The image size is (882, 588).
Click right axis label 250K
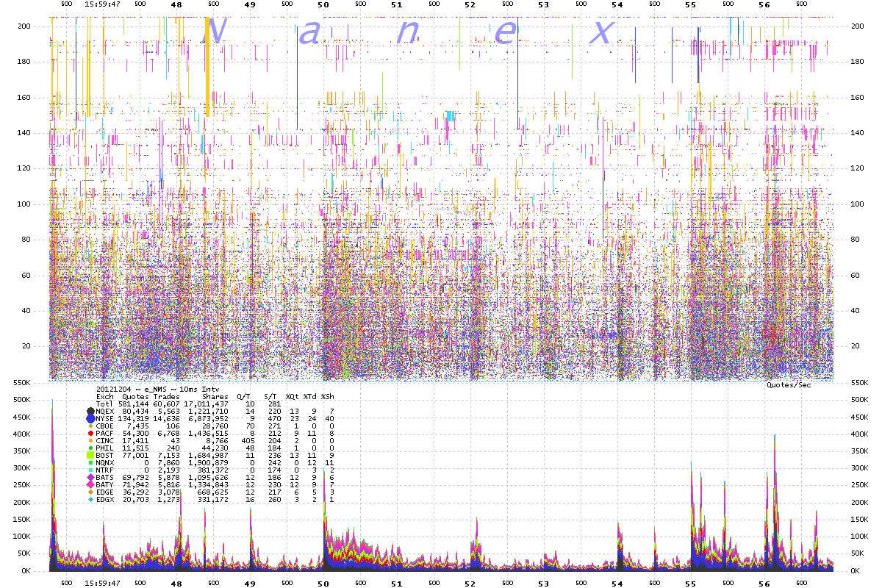click(859, 486)
